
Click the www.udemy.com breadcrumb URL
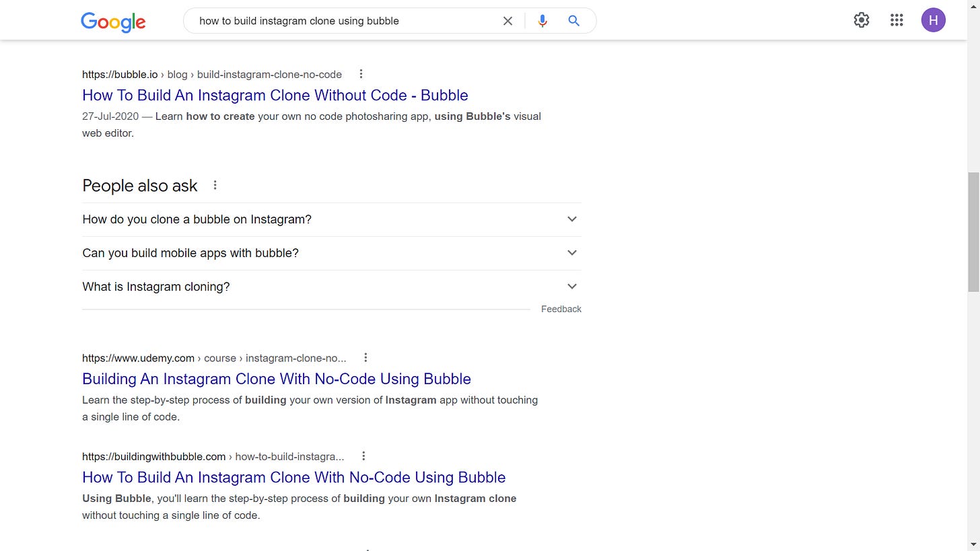click(214, 358)
